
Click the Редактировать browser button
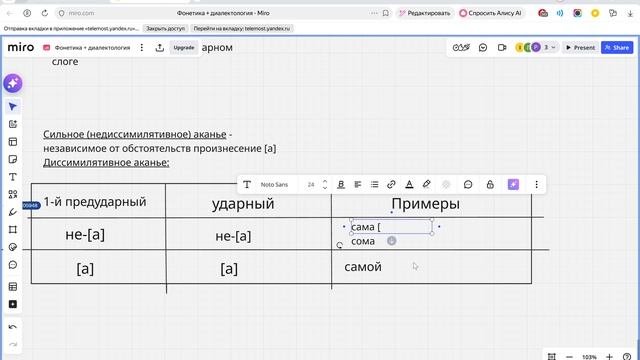[424, 13]
